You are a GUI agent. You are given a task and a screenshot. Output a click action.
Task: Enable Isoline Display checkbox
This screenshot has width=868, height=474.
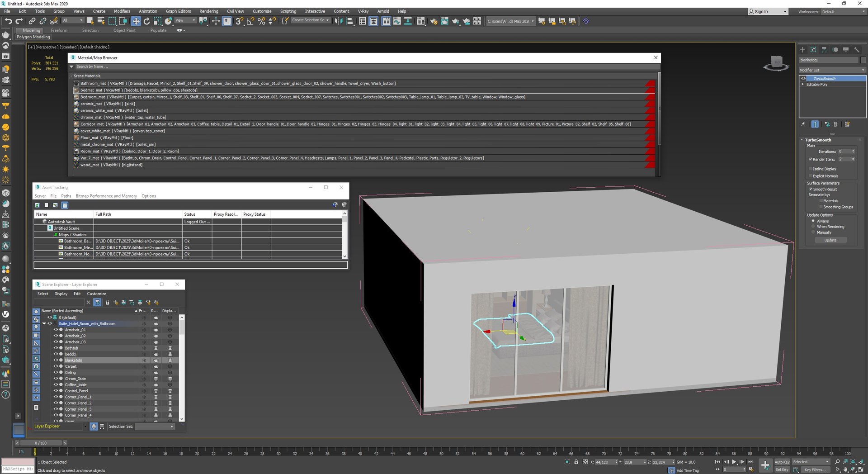pyautogui.click(x=810, y=169)
